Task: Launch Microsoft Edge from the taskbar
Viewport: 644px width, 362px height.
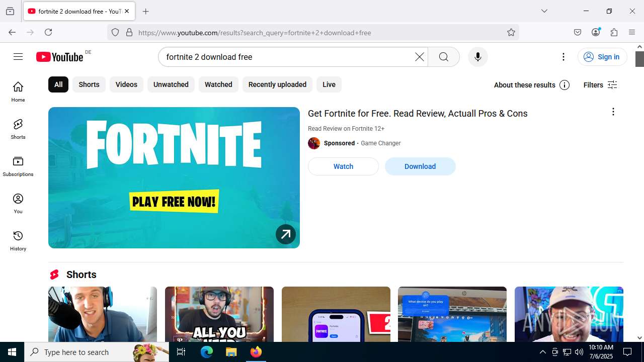Action: pos(207,352)
